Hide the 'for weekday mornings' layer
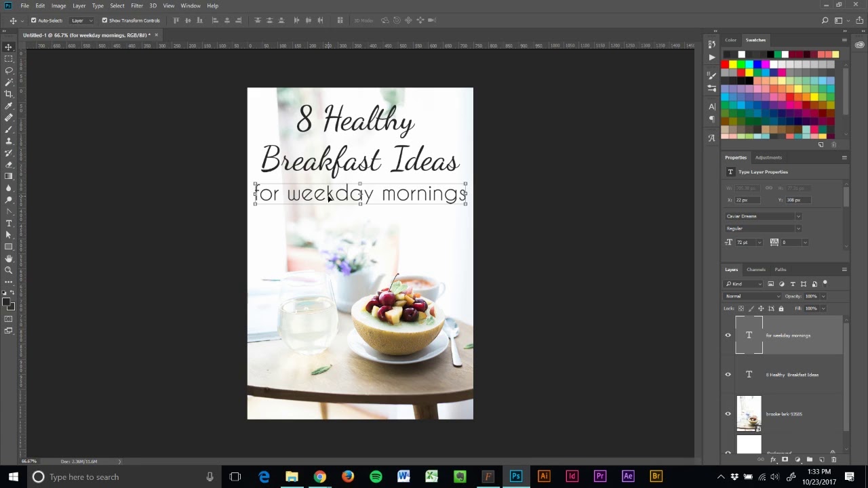 (x=728, y=335)
